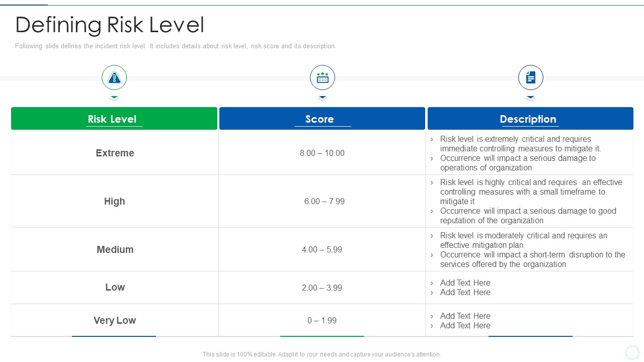This screenshot has width=644, height=362.
Task: Select the Medium risk level cell
Action: [x=115, y=249]
